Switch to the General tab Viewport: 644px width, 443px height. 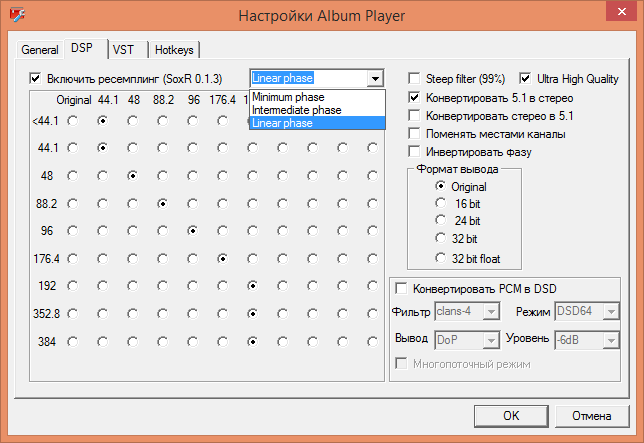point(40,50)
